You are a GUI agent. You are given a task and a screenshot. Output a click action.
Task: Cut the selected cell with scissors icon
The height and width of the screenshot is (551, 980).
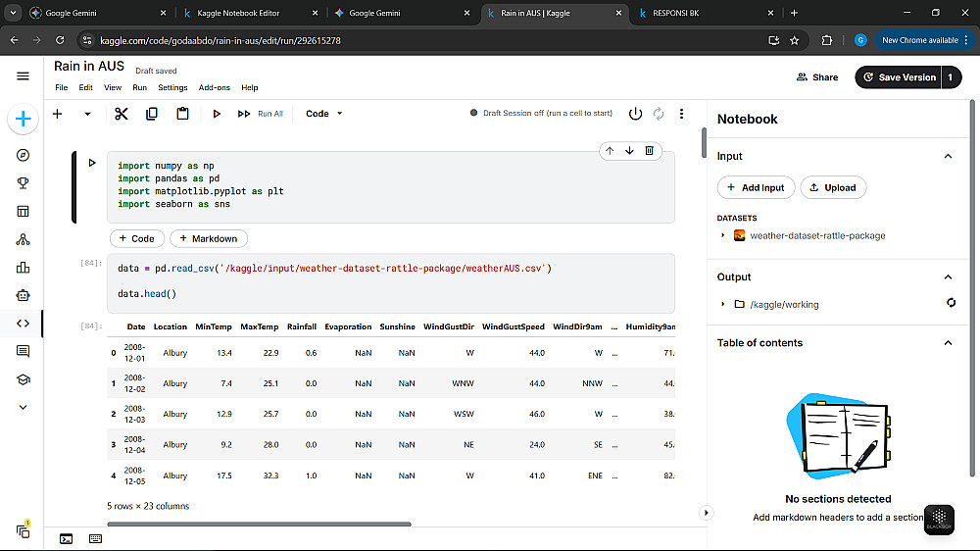click(122, 114)
